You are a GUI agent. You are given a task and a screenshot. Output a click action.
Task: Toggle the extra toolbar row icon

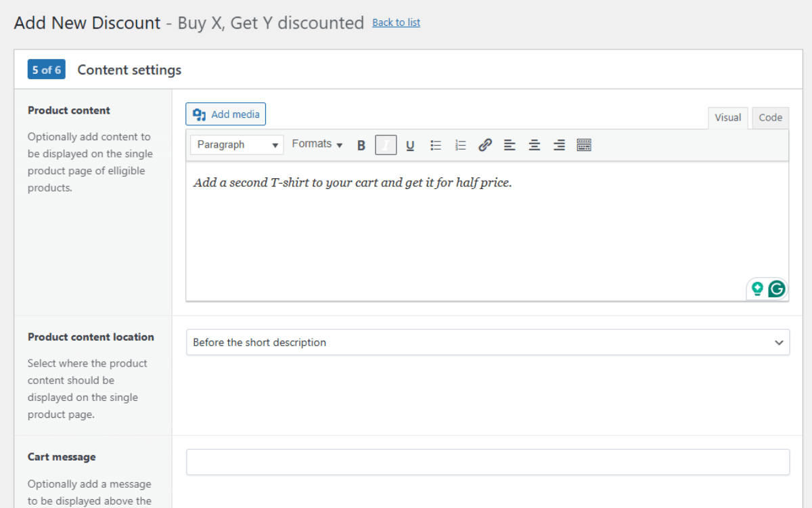coord(584,145)
